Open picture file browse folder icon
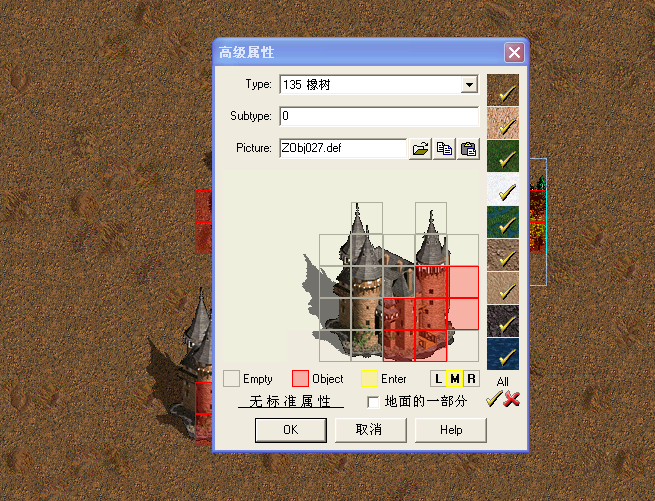This screenshot has height=501, width=655. coord(420,149)
